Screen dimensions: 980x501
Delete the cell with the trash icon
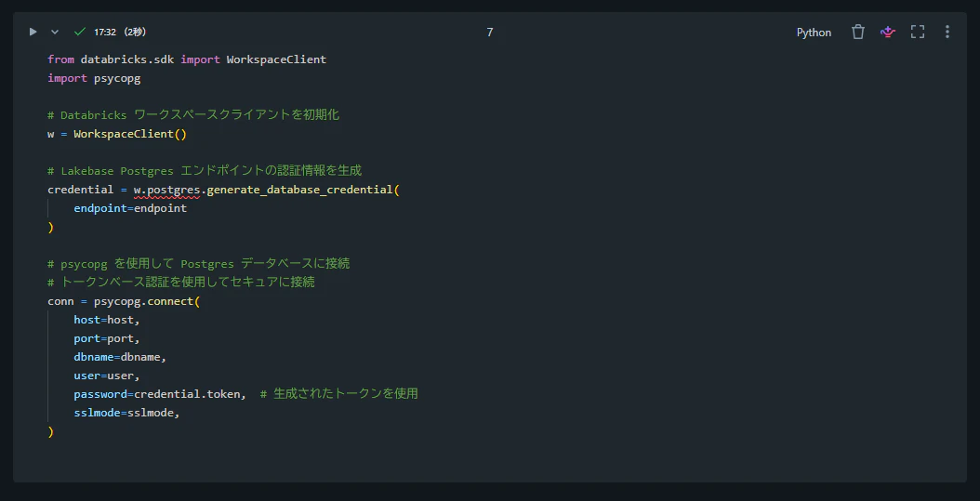click(858, 32)
